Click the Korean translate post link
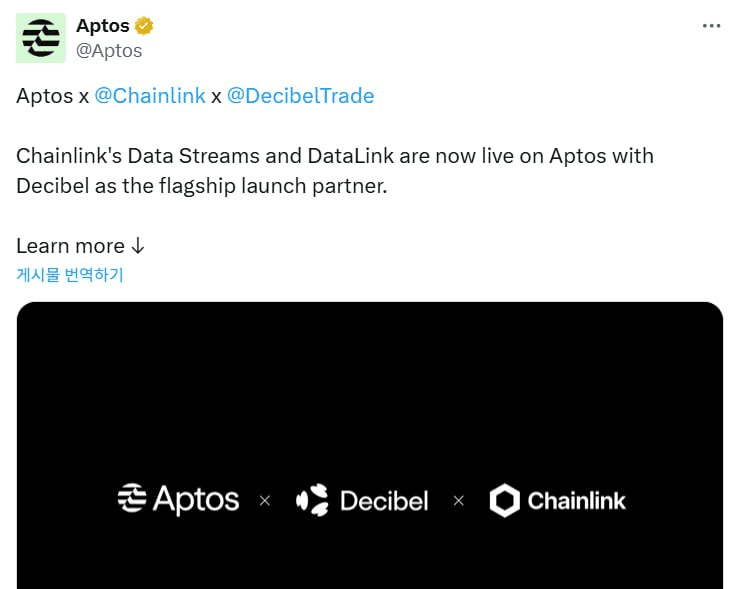This screenshot has height=589, width=742. pos(70,275)
